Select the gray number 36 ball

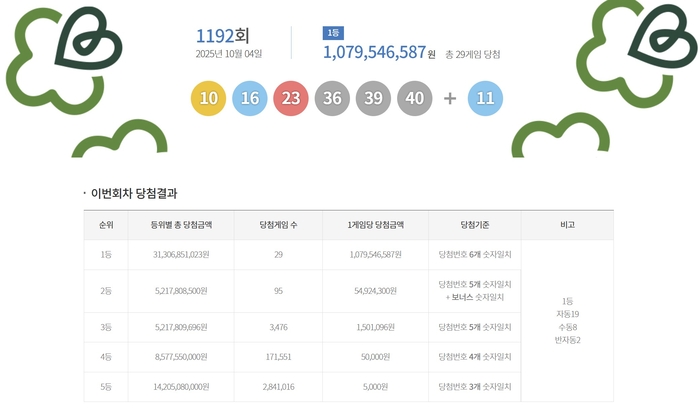[331, 98]
